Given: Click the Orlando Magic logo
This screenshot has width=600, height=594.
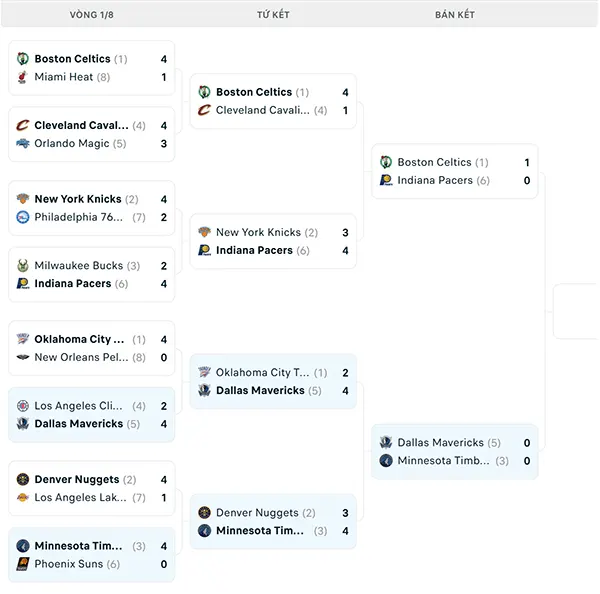Looking at the screenshot, I should pos(23,143).
